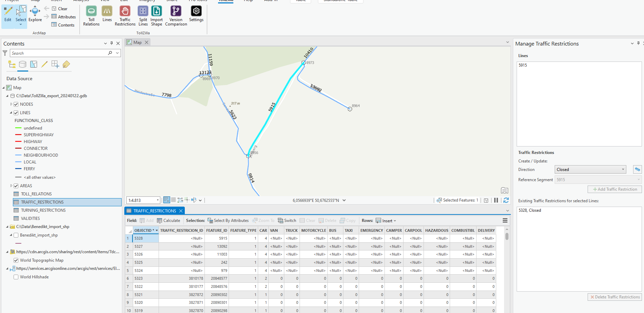This screenshot has height=313, width=644.
Task: Show the Contents pane from the ribbon
Action: 63,25
